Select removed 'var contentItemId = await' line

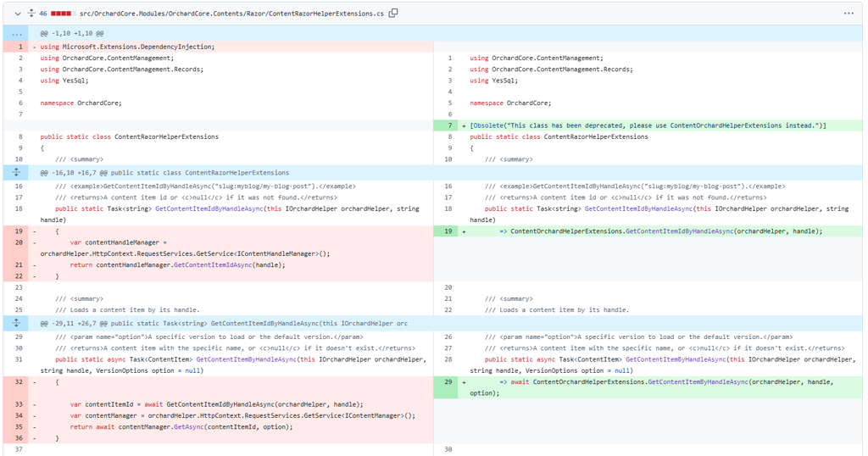(216, 404)
